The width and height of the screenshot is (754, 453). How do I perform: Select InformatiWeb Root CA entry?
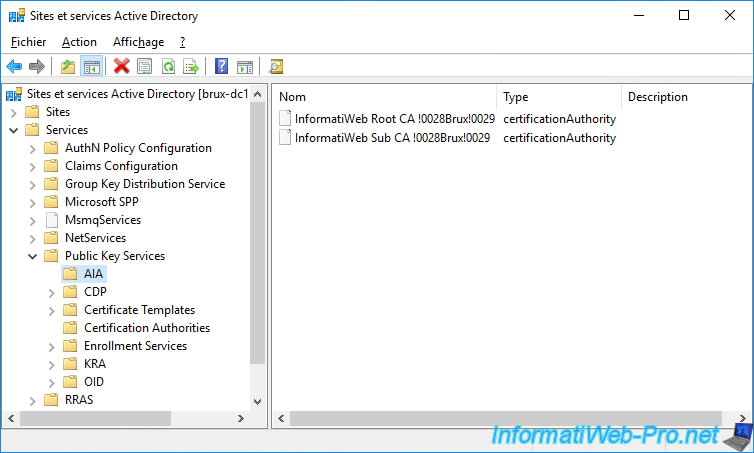pos(392,119)
